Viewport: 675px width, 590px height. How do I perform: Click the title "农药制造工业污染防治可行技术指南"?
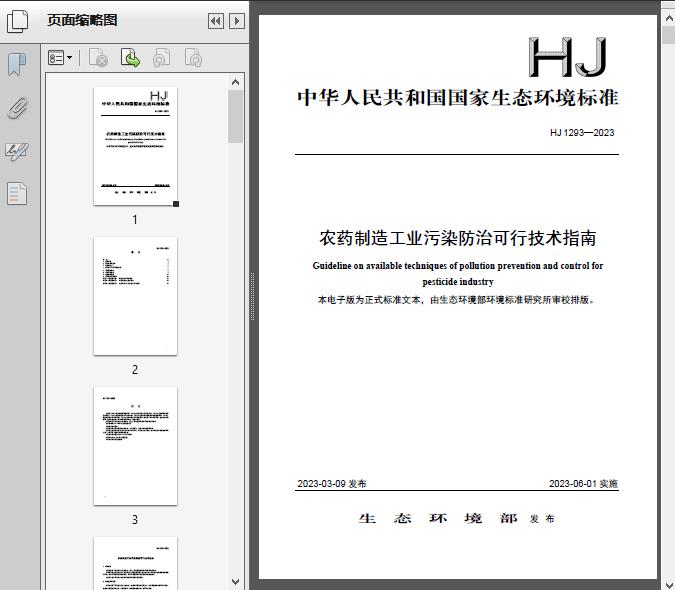[x=458, y=238]
